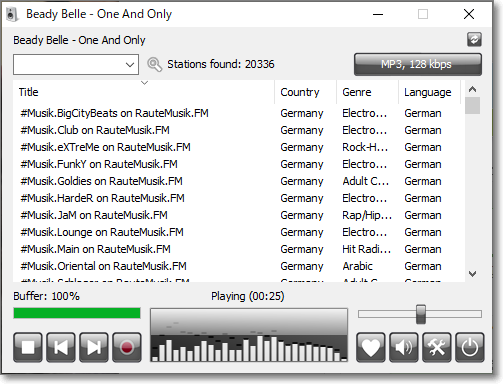
Task: Click the refresh icon at top right
Action: [474, 40]
